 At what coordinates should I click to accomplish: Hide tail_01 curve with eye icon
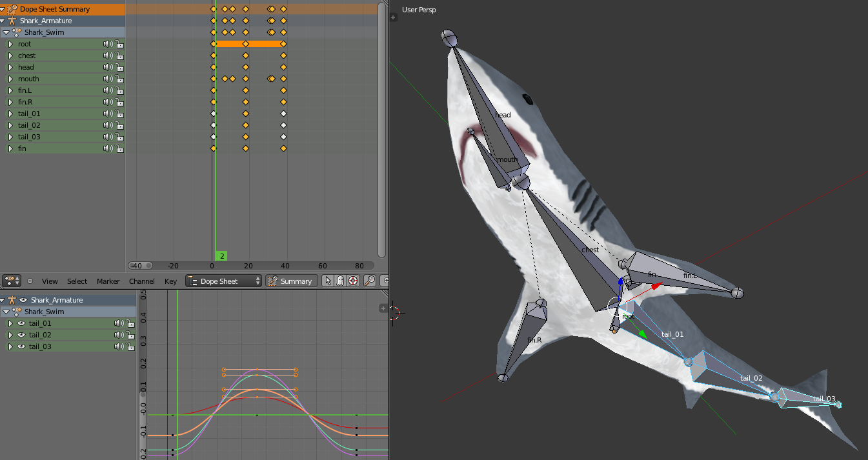(21, 323)
